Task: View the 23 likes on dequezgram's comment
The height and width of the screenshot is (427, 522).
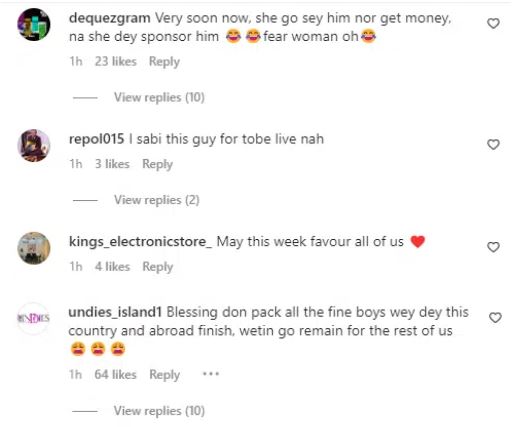Action: pyautogui.click(x=115, y=62)
